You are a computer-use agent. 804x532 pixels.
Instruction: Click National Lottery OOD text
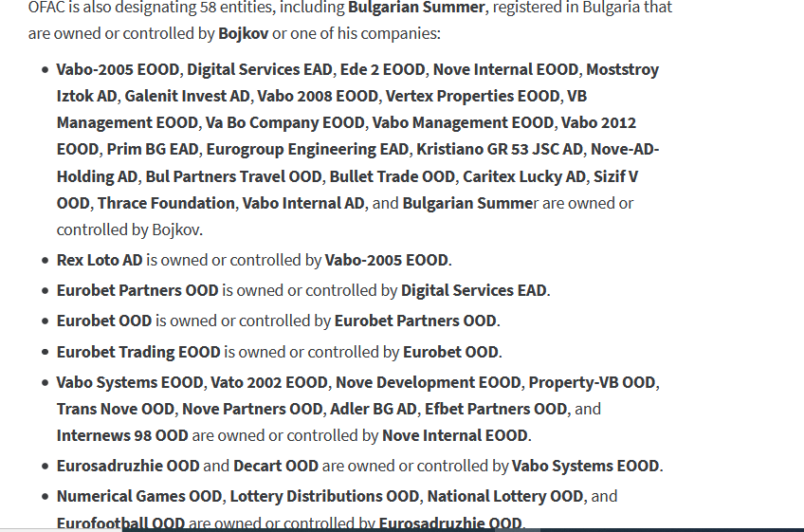click(x=505, y=496)
